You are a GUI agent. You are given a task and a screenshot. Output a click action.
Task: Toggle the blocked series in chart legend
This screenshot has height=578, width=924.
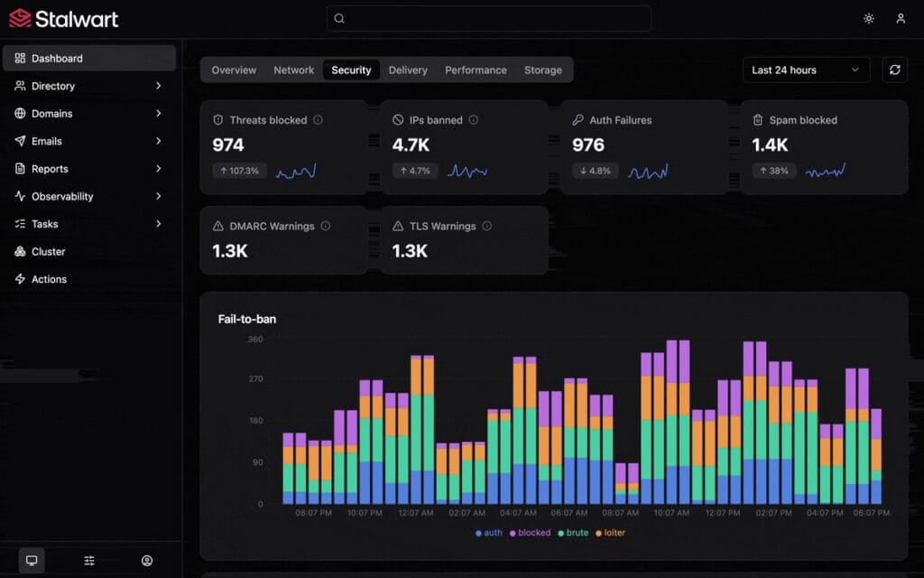[531, 533]
